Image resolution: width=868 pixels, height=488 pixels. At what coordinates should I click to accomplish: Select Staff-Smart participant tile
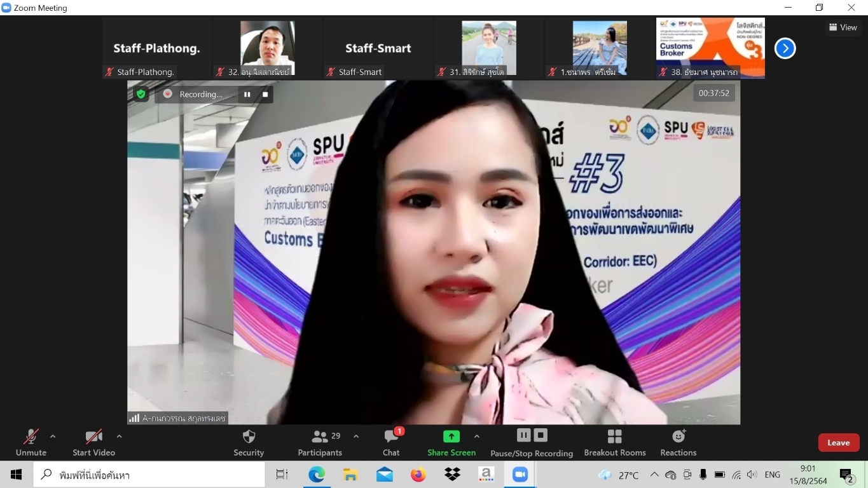click(x=378, y=48)
